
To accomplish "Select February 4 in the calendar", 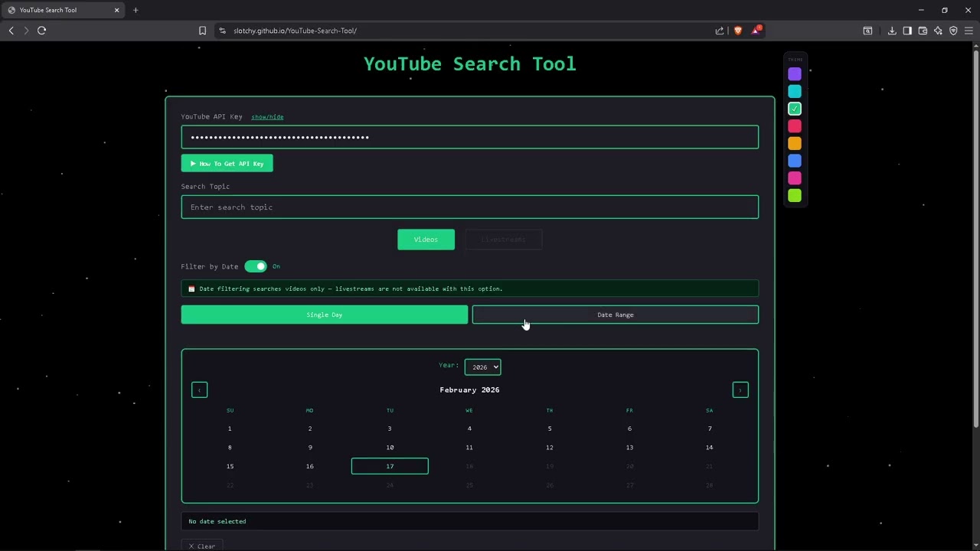I will tap(469, 429).
